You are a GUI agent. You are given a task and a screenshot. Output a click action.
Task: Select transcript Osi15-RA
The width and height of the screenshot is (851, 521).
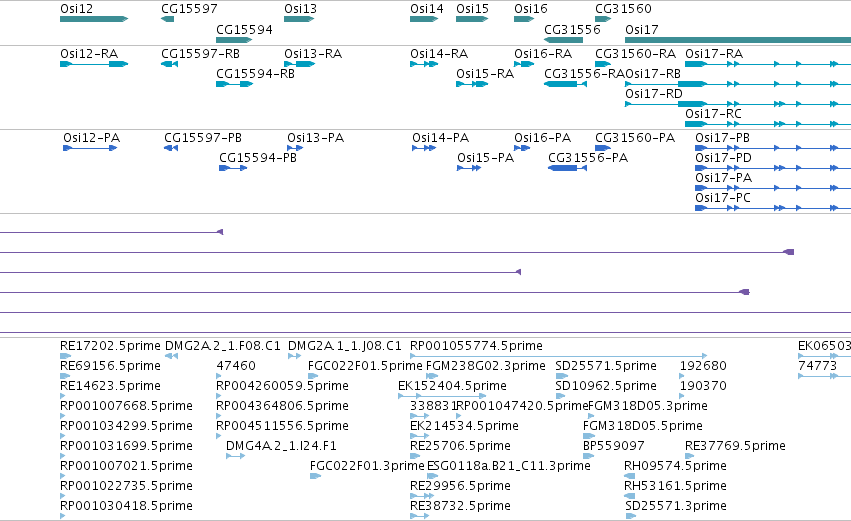click(x=485, y=74)
